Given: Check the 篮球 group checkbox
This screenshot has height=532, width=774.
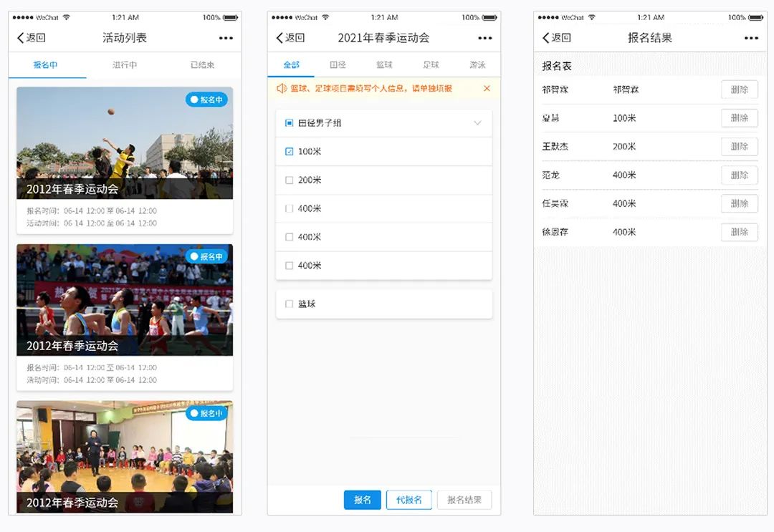Looking at the screenshot, I should pyautogui.click(x=290, y=304).
